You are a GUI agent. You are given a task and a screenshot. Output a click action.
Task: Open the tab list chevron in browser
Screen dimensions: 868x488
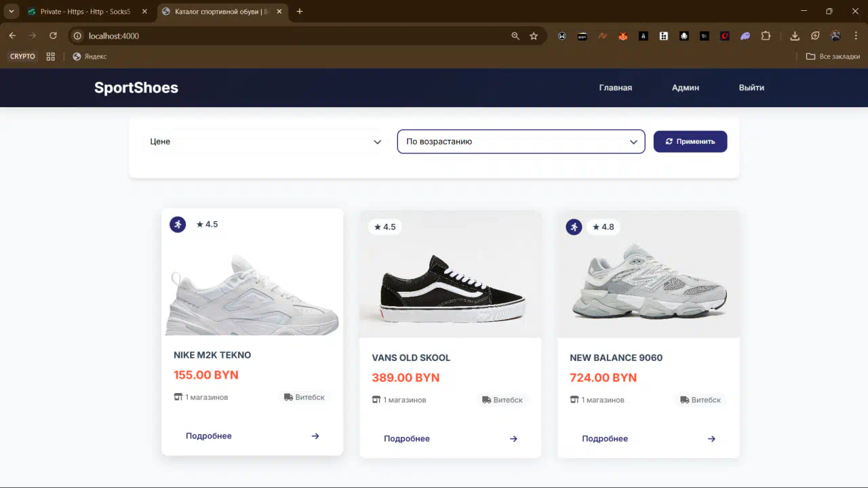(x=12, y=12)
